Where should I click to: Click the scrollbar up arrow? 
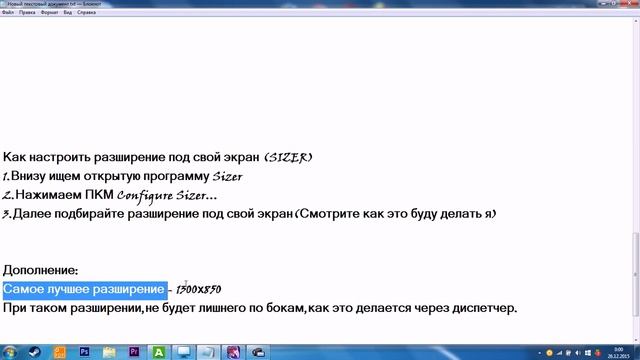(636, 21)
